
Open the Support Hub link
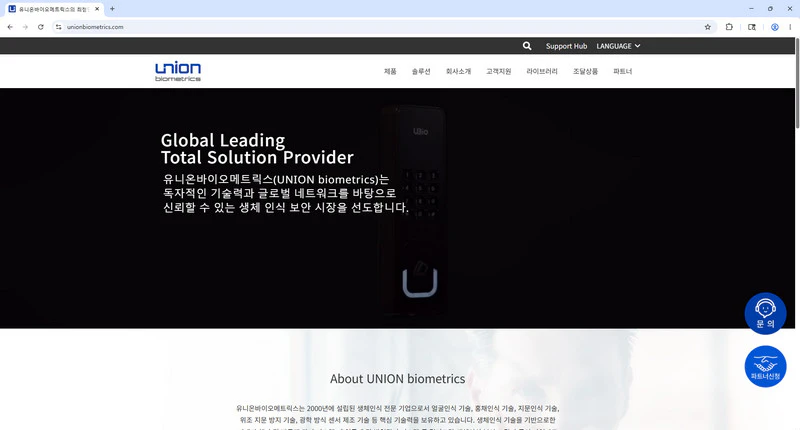click(566, 46)
